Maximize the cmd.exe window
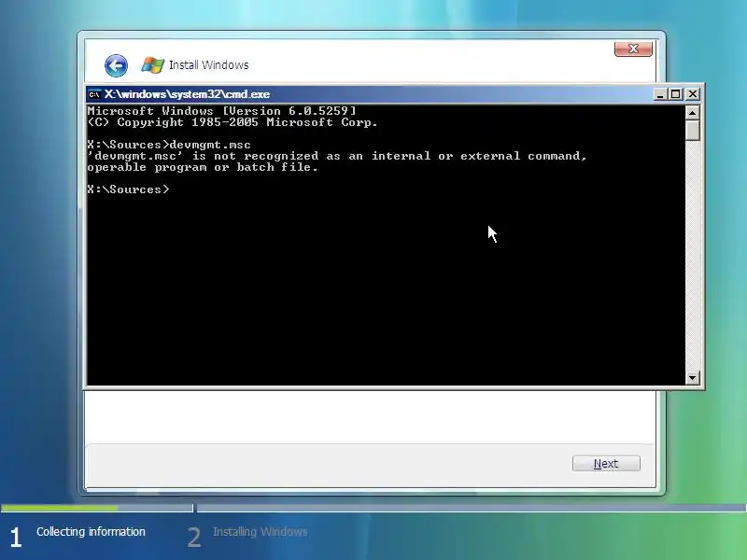The image size is (747, 560). [675, 94]
